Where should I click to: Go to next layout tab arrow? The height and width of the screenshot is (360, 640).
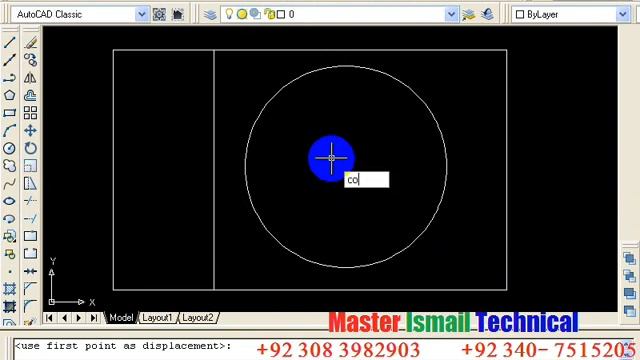coord(79,318)
